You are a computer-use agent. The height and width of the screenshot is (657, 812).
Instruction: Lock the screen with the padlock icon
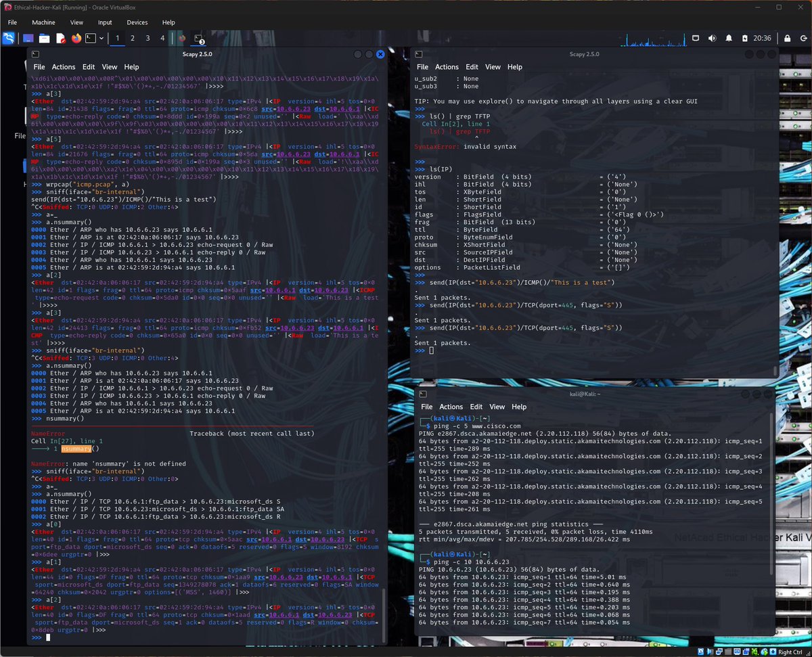pos(787,39)
